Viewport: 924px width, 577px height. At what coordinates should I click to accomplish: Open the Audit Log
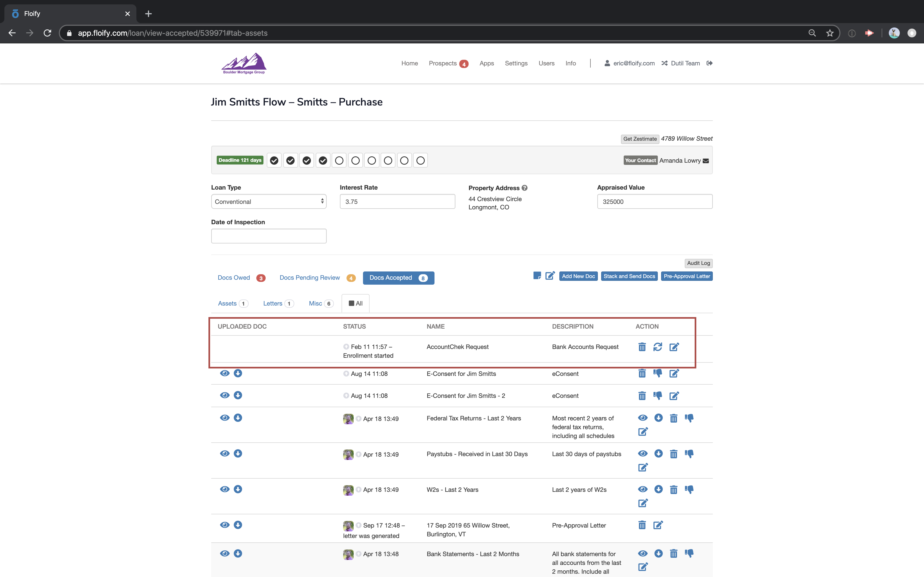click(x=698, y=263)
